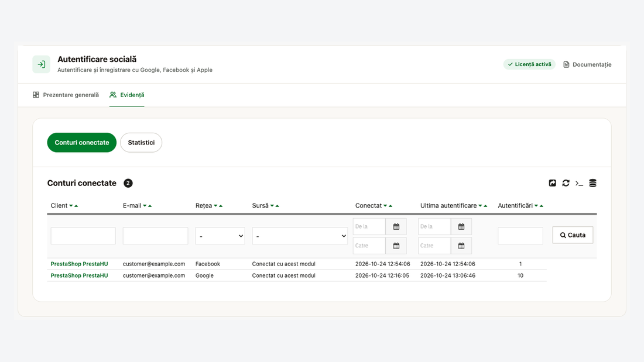The width and height of the screenshot is (644, 362).
Task: Click the Client filter input
Action: (83, 236)
